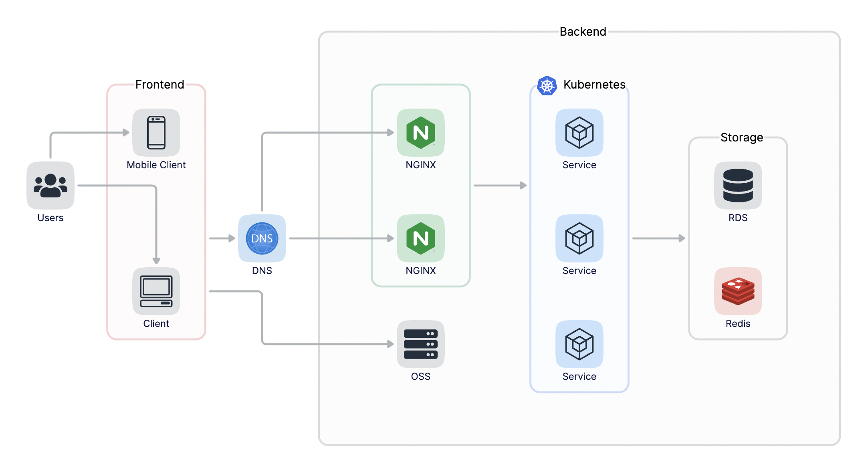Select the Storage group title label
The height and width of the screenshot is (476, 868).
[741, 137]
